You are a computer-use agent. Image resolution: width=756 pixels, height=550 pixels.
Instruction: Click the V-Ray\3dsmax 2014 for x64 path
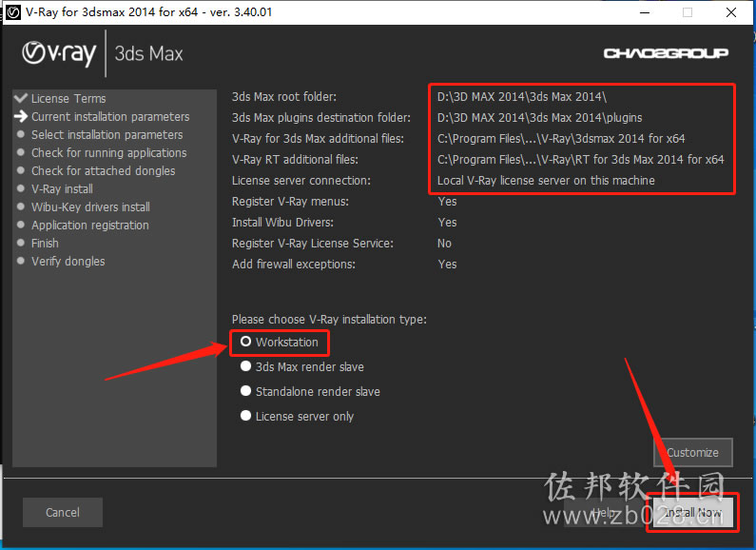pyautogui.click(x=561, y=139)
